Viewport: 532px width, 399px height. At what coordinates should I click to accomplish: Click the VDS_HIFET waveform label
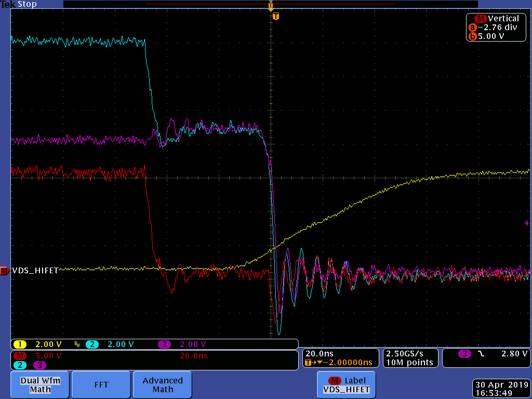coord(35,270)
